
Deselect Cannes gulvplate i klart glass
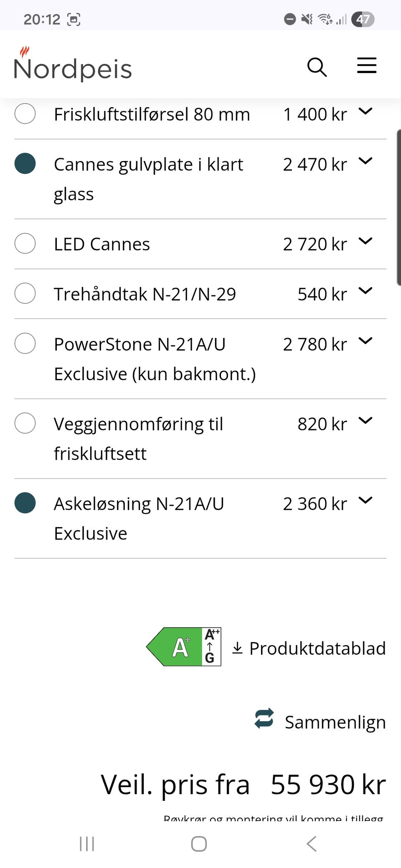[x=25, y=163]
